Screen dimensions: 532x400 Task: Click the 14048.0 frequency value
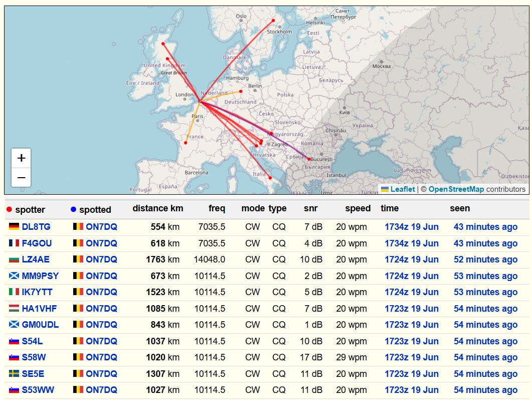click(x=209, y=259)
